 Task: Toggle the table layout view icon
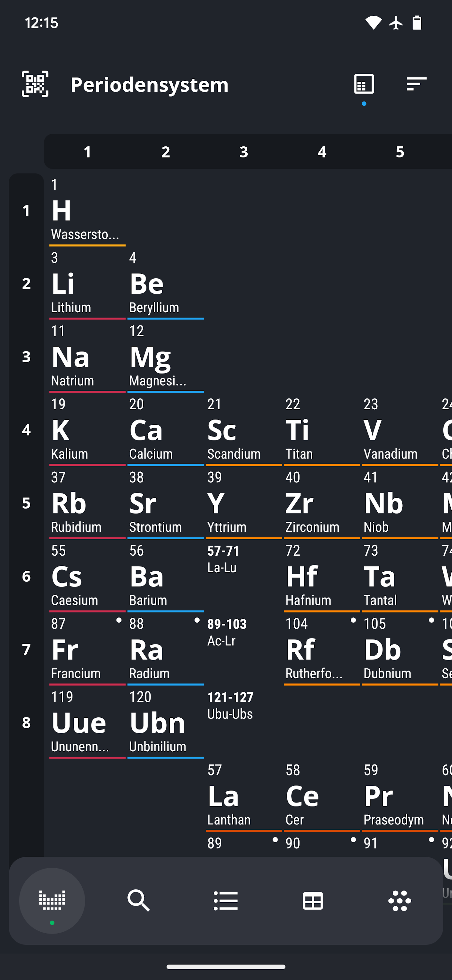pyautogui.click(x=364, y=84)
